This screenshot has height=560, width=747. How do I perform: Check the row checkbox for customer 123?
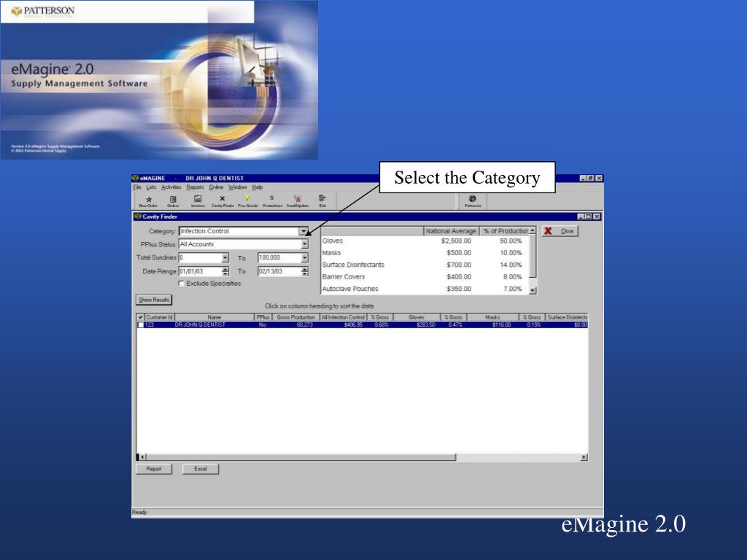141,324
